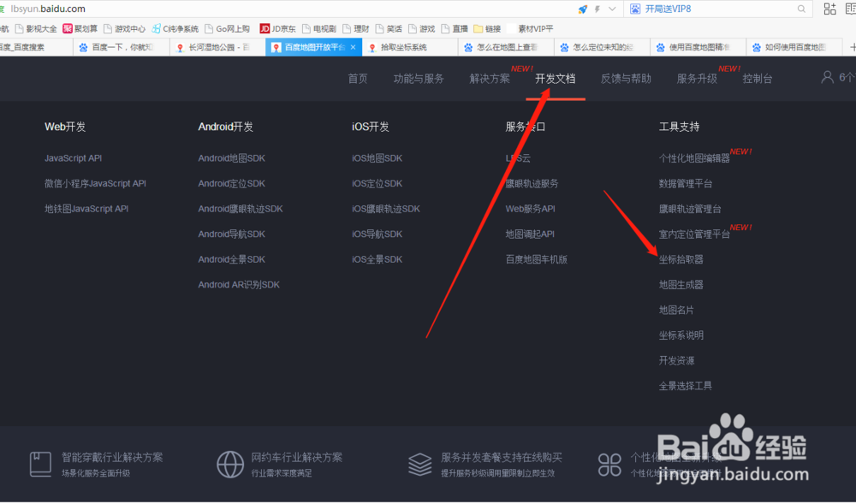This screenshot has width=856, height=504.
Task: Click the Baidu paw search engine icon
Action: [635, 9]
